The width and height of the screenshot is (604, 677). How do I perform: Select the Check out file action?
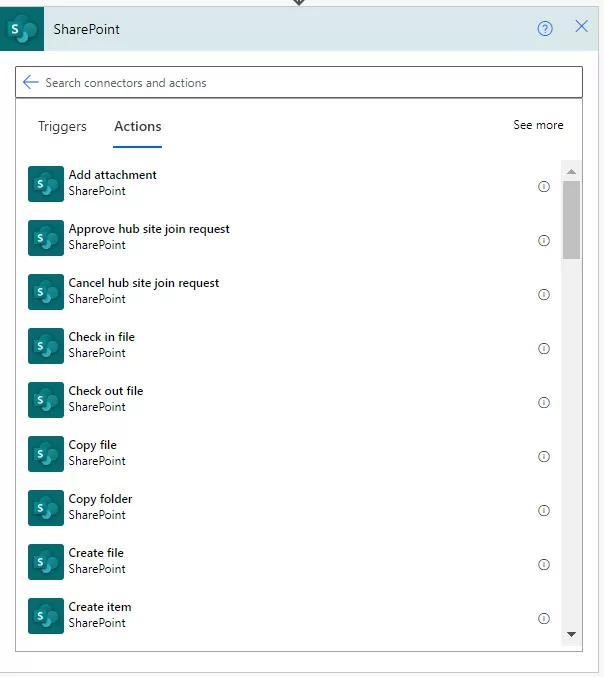pos(106,391)
